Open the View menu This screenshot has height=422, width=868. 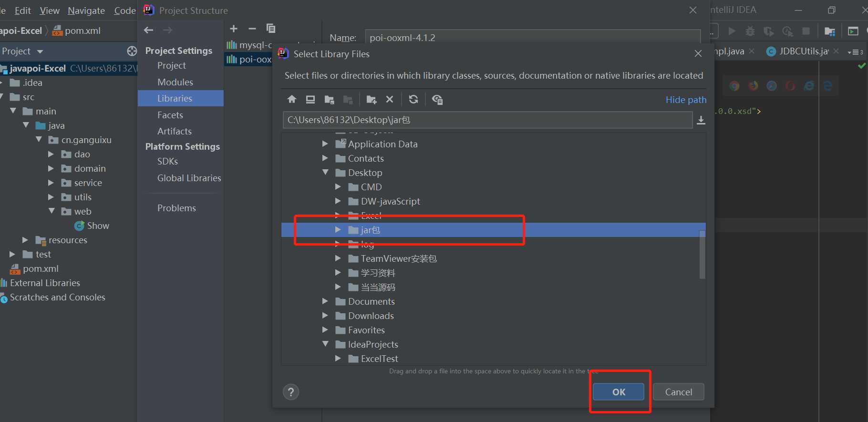coord(50,10)
